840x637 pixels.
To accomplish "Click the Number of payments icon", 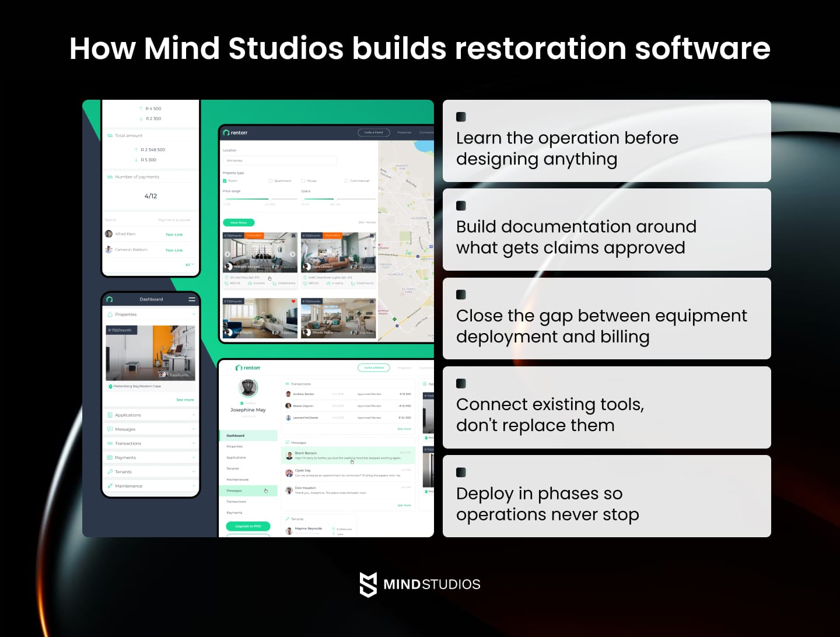I will click(x=110, y=177).
